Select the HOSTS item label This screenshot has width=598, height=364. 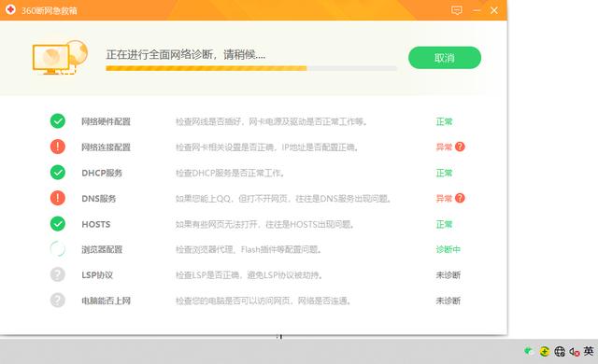pos(96,224)
